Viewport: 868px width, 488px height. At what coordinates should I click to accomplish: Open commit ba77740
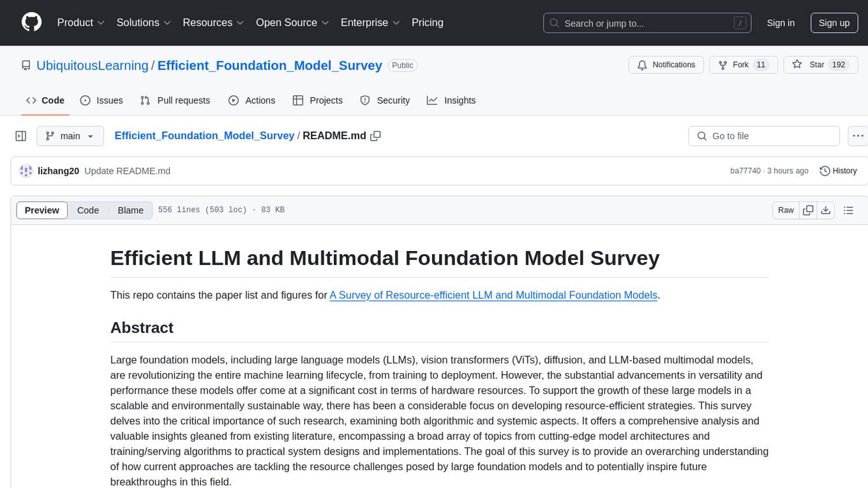coord(745,171)
